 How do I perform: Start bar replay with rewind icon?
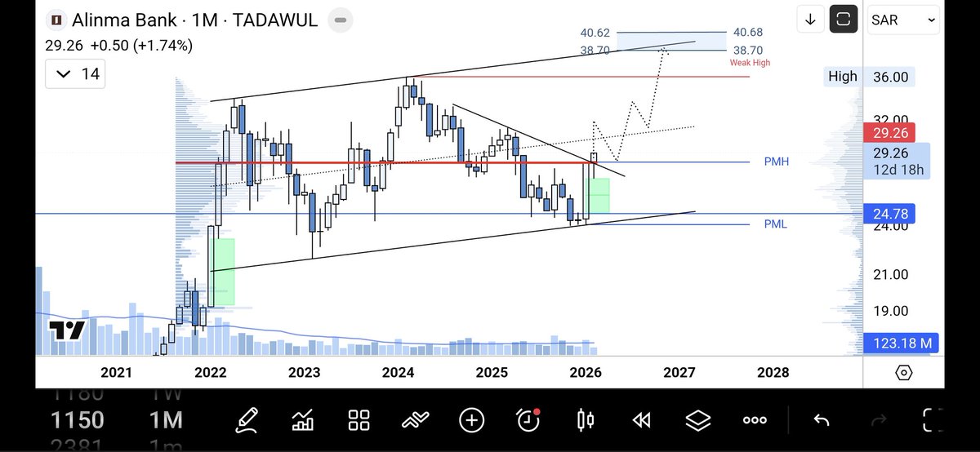(642, 420)
